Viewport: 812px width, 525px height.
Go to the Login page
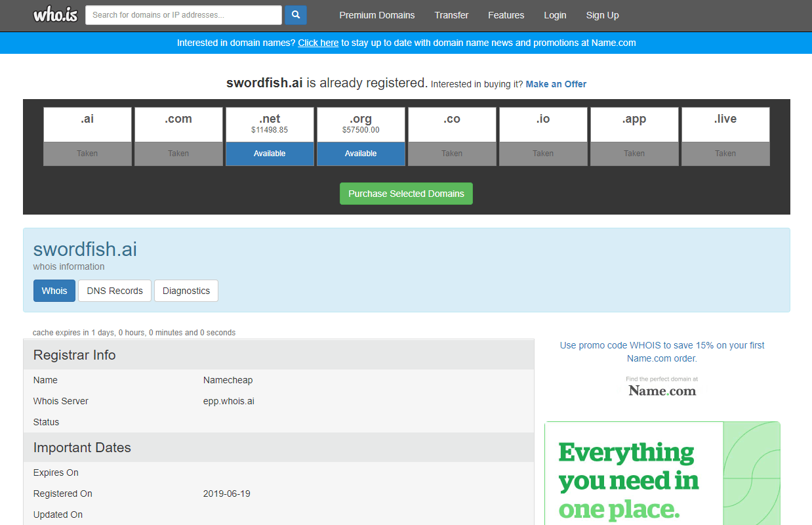tap(555, 15)
